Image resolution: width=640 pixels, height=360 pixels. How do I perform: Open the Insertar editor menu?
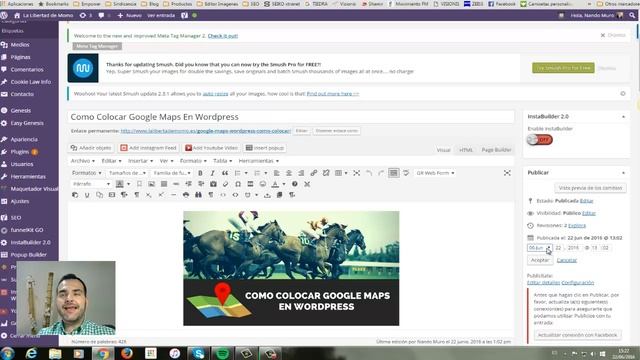point(140,161)
